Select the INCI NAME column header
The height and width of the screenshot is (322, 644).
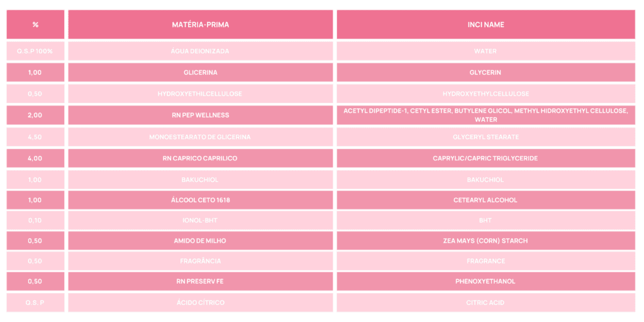(x=485, y=25)
